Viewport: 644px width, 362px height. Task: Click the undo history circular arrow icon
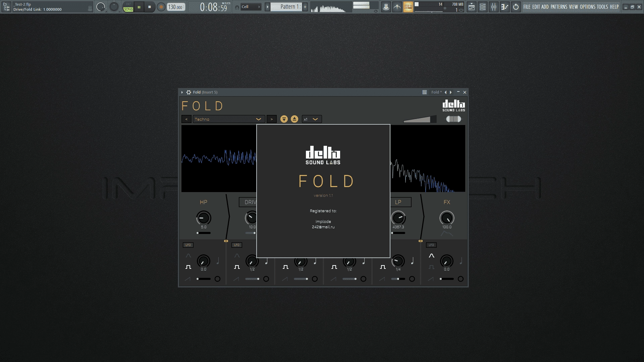516,7
